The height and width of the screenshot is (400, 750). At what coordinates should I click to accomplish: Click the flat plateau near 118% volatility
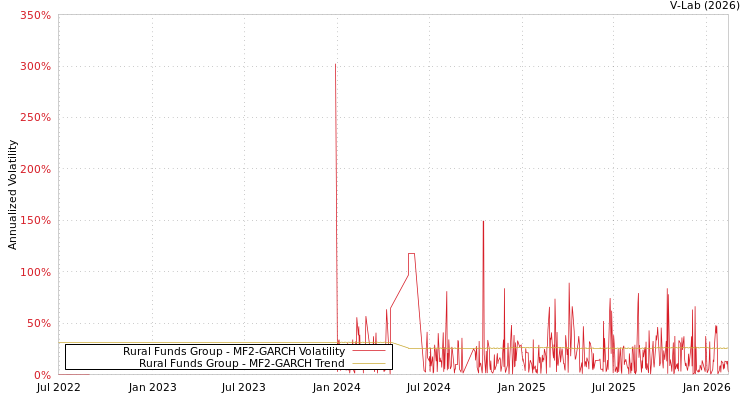(411, 254)
